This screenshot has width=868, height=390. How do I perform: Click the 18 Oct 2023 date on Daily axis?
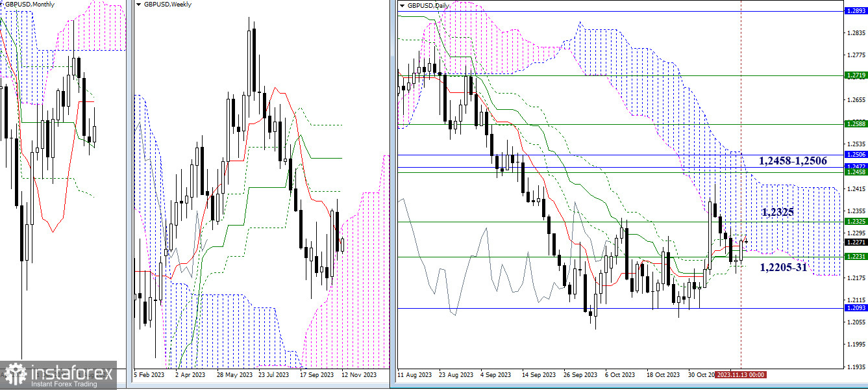pyautogui.click(x=662, y=375)
